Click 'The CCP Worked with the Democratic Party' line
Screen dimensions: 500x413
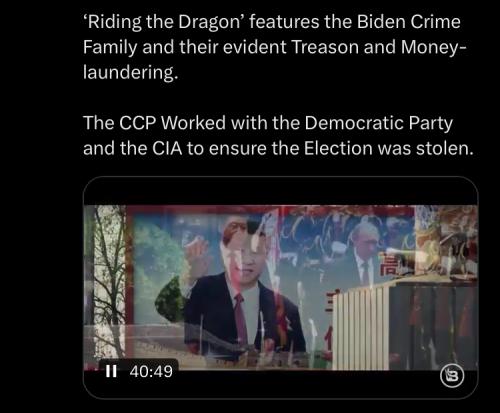[268, 123]
